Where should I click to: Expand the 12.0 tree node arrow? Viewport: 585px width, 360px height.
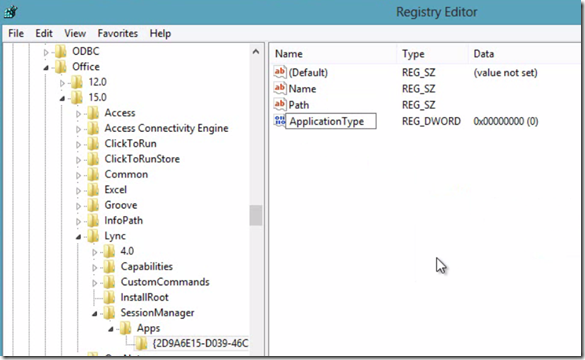[x=62, y=83]
